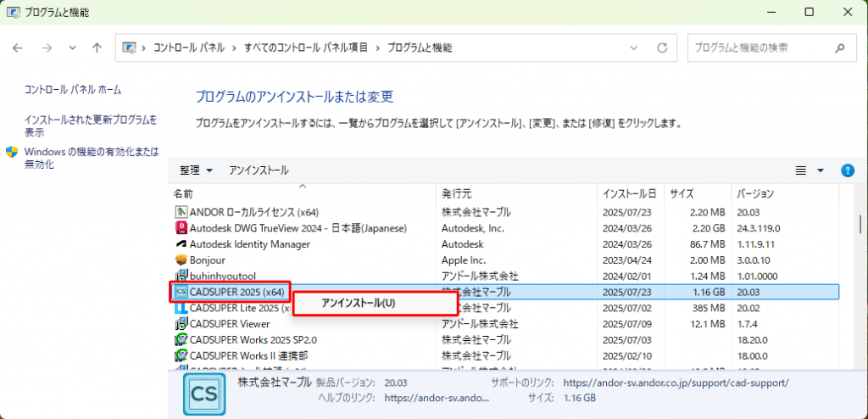868x419 pixels.
Task: Sort by the バージョン column header
Action: point(785,194)
